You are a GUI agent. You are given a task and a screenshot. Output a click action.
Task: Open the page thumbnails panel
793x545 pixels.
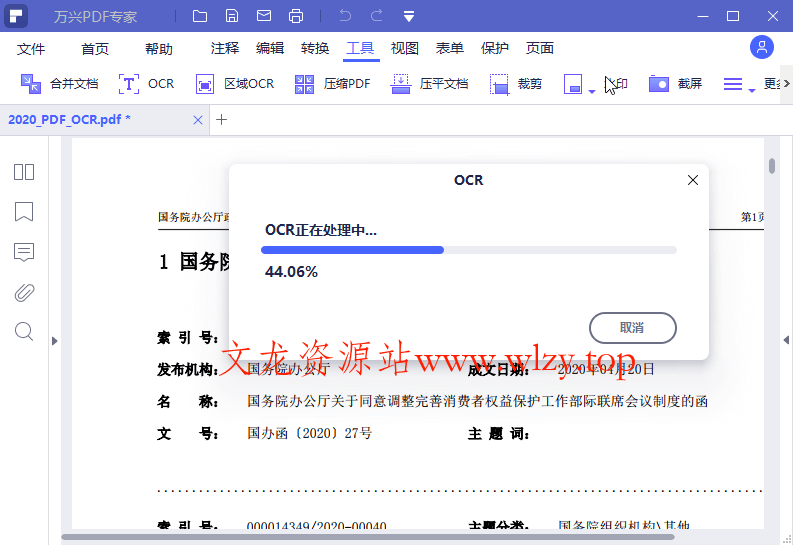tap(24, 172)
